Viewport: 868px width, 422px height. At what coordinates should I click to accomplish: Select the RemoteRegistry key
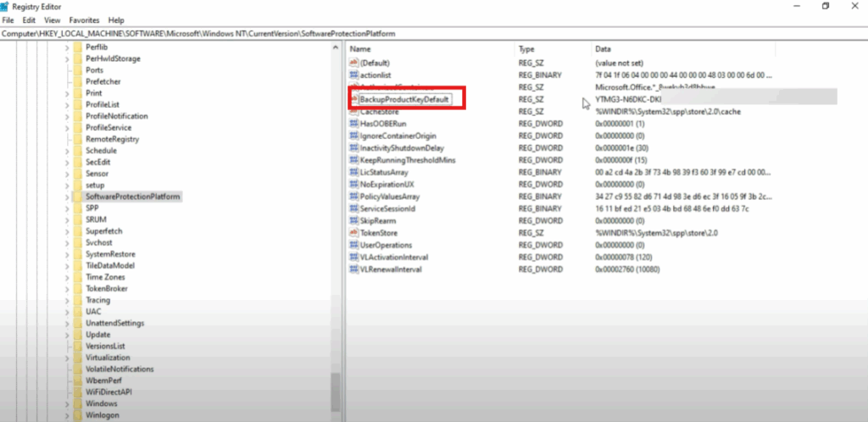113,139
